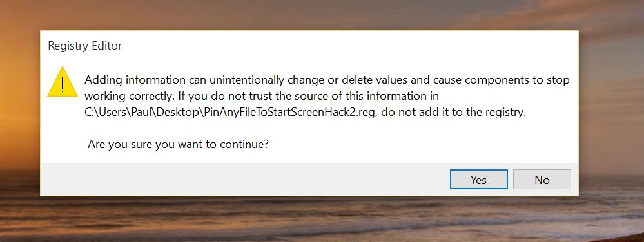This screenshot has width=644, height=242.
Task: Click the PinAnyFileToStartScreenHack2.reg filename text
Action: [x=289, y=113]
